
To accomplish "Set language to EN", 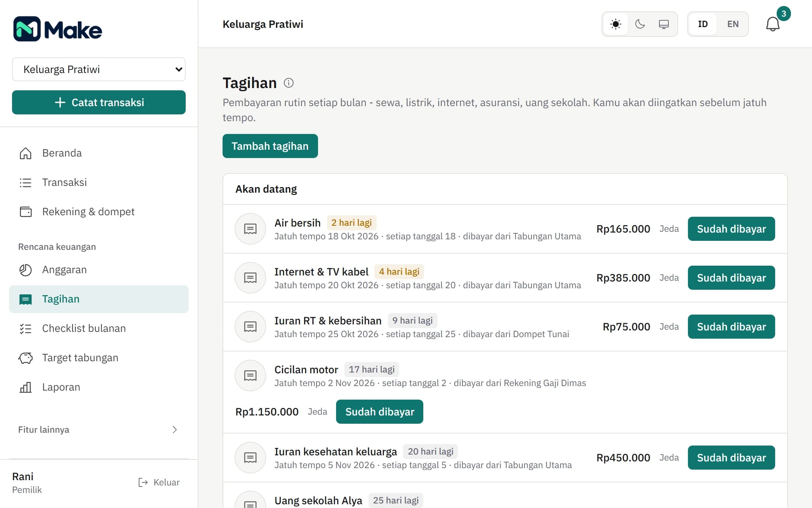I will [733, 24].
